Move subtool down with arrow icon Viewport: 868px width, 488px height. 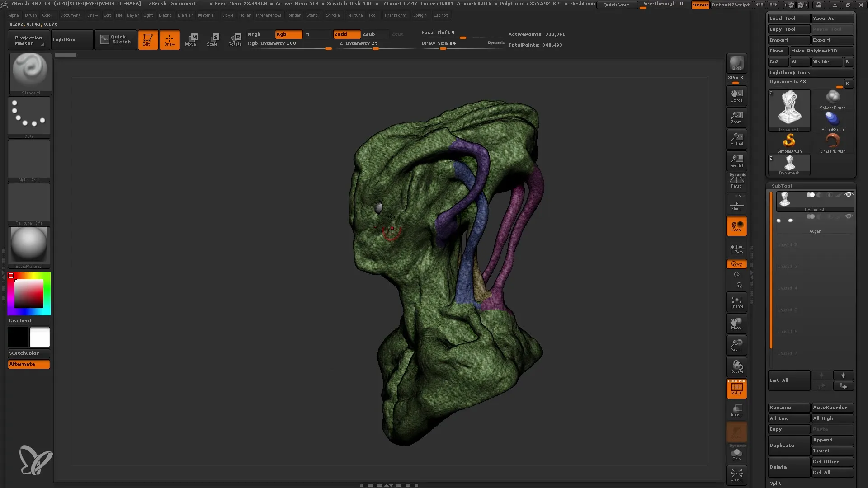pyautogui.click(x=843, y=375)
